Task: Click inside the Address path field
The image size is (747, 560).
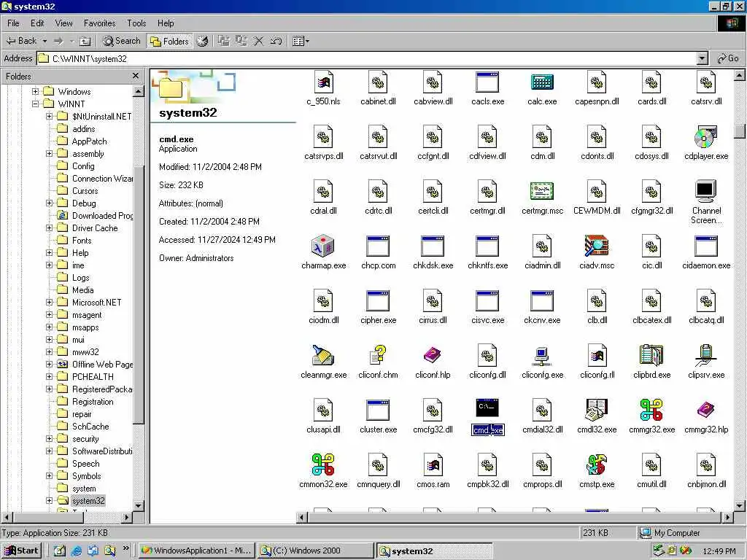Action: click(367, 58)
